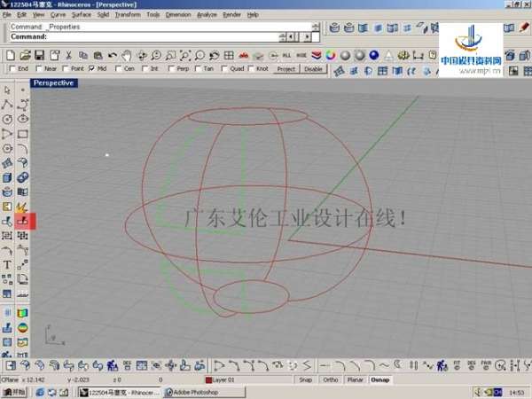Paste with the clipboard icon
The height and width of the screenshot is (399, 532).
(98, 55)
